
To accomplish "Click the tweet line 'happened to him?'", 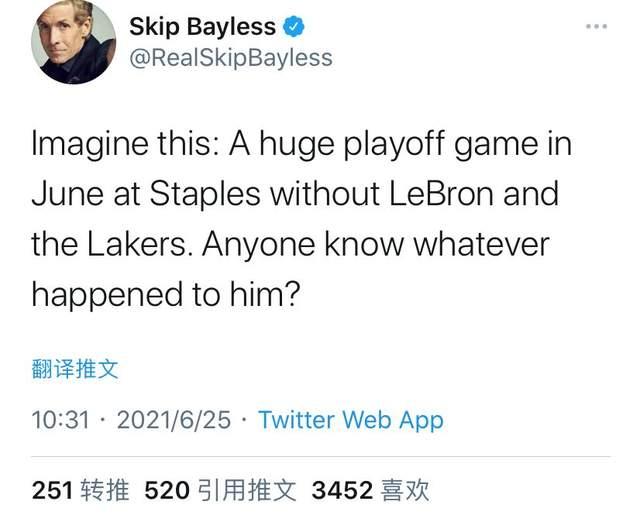I will pyautogui.click(x=165, y=294).
